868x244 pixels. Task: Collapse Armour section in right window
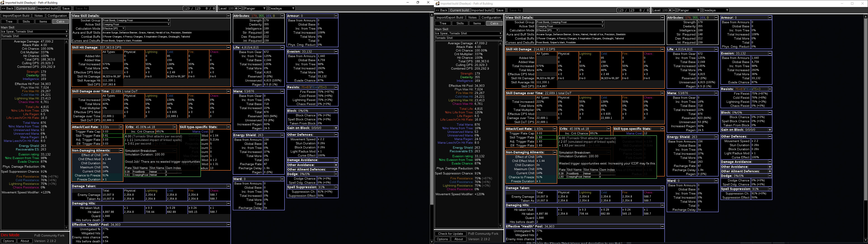coord(770,18)
